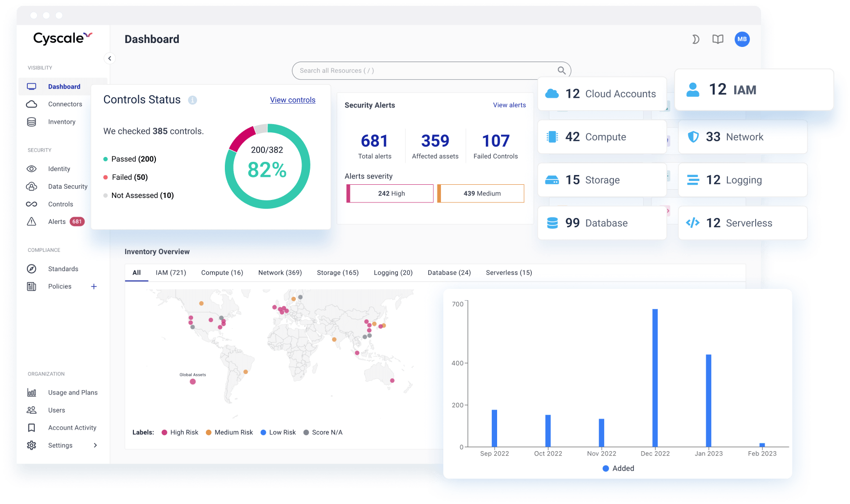The height and width of the screenshot is (504, 850).
Task: Collapse the sidebar with the arrow chevron
Action: coord(109,58)
